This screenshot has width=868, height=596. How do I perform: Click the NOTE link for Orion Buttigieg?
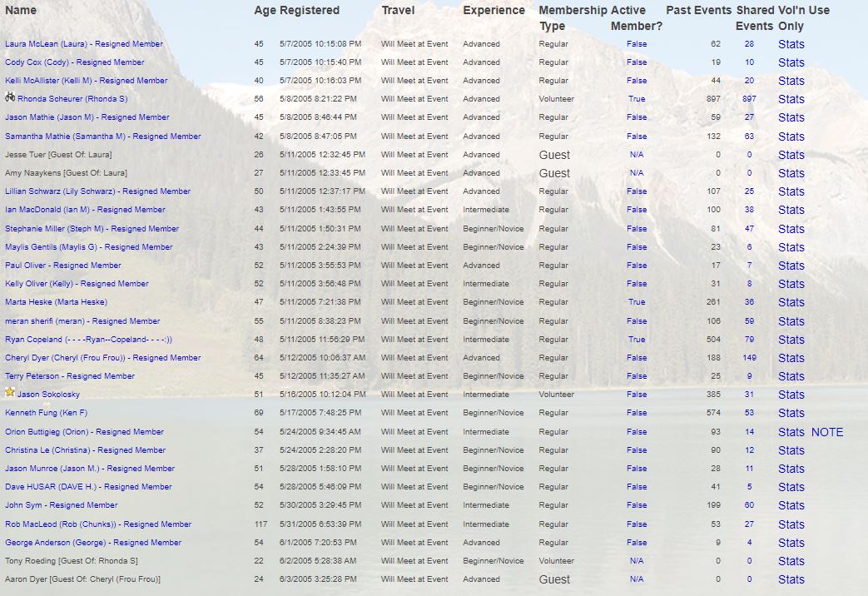tap(827, 432)
